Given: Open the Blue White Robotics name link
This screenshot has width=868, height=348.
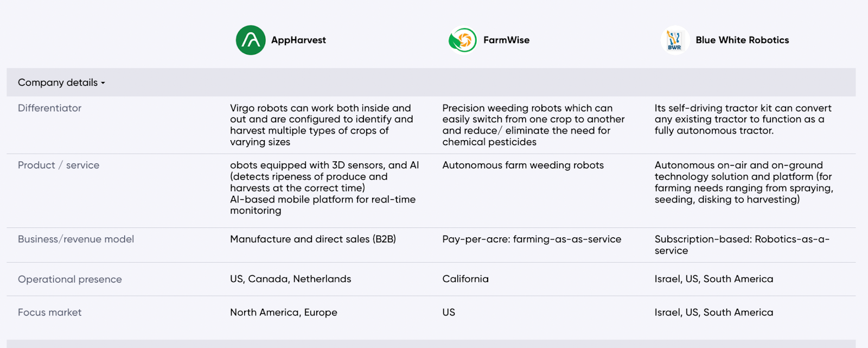Looking at the screenshot, I should coord(742,40).
